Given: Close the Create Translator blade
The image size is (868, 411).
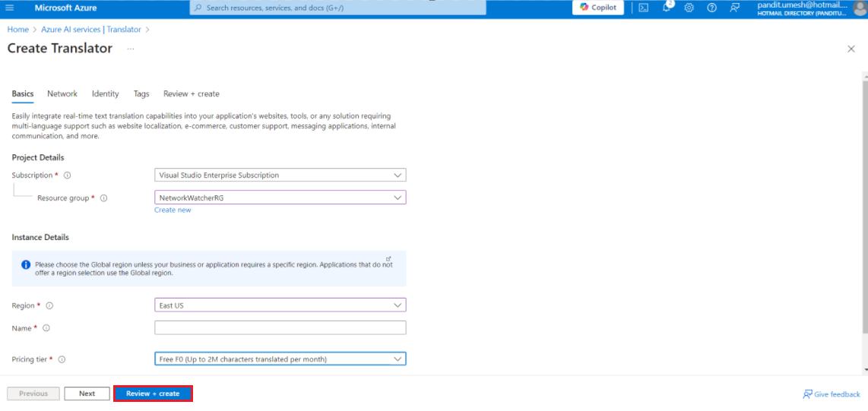Looking at the screenshot, I should [x=851, y=49].
